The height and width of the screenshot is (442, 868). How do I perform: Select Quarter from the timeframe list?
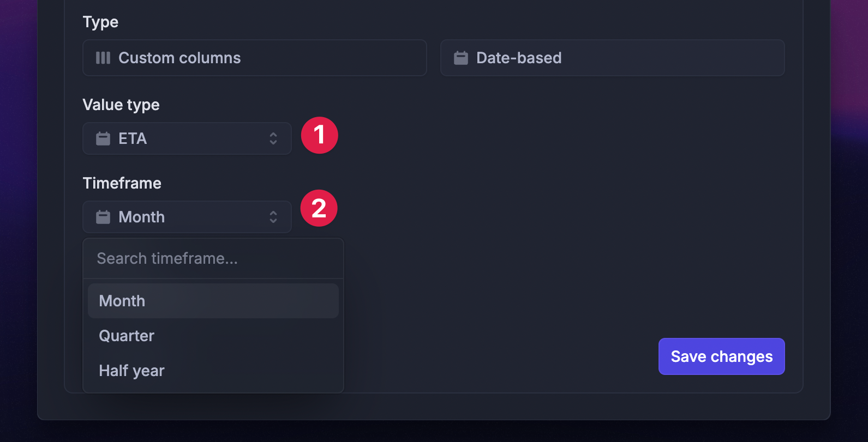click(213, 336)
